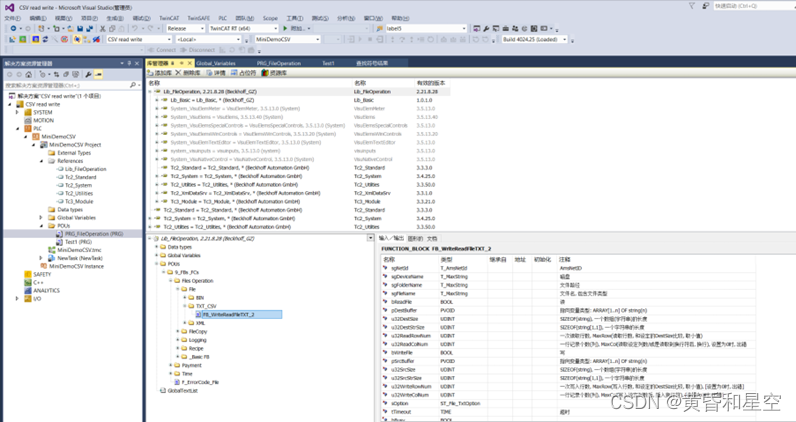
Task: Click the PLC Login icon in the PLC toolbar
Action: pyautogui.click(x=350, y=39)
